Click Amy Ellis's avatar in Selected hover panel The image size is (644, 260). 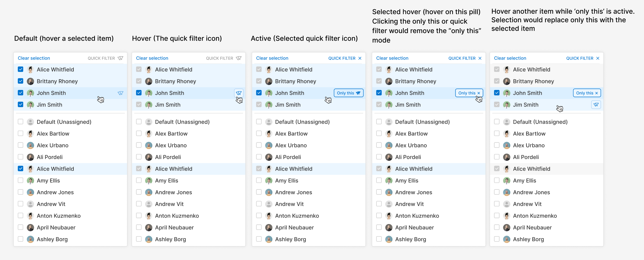tap(389, 180)
